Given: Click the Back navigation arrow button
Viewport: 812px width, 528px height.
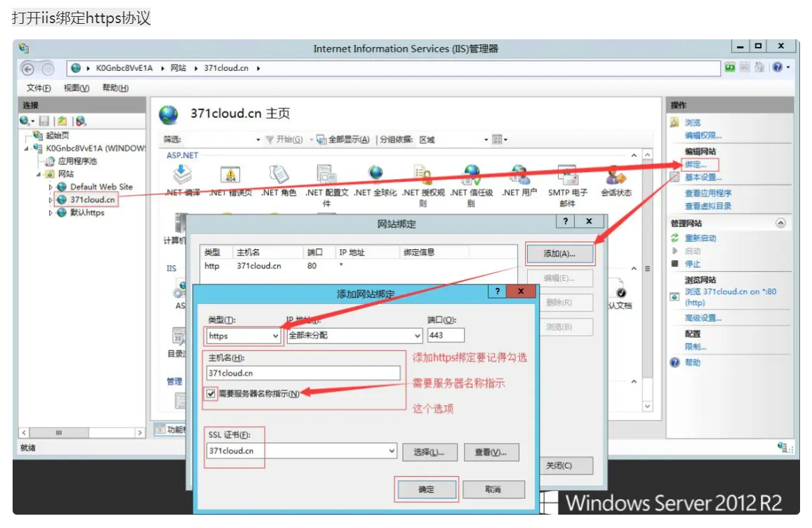Looking at the screenshot, I should [28, 69].
